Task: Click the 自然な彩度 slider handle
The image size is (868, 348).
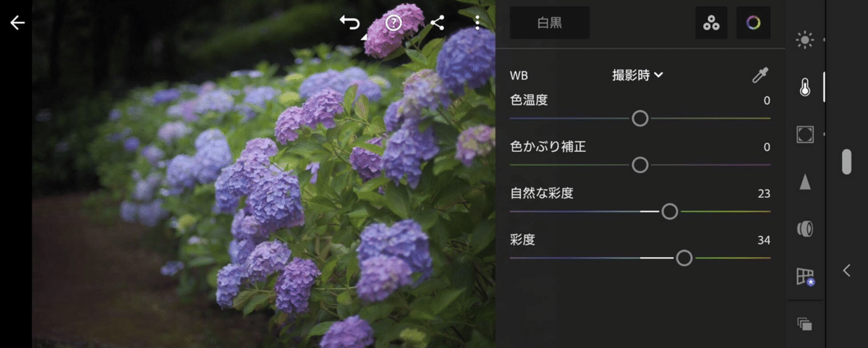Action: [670, 211]
